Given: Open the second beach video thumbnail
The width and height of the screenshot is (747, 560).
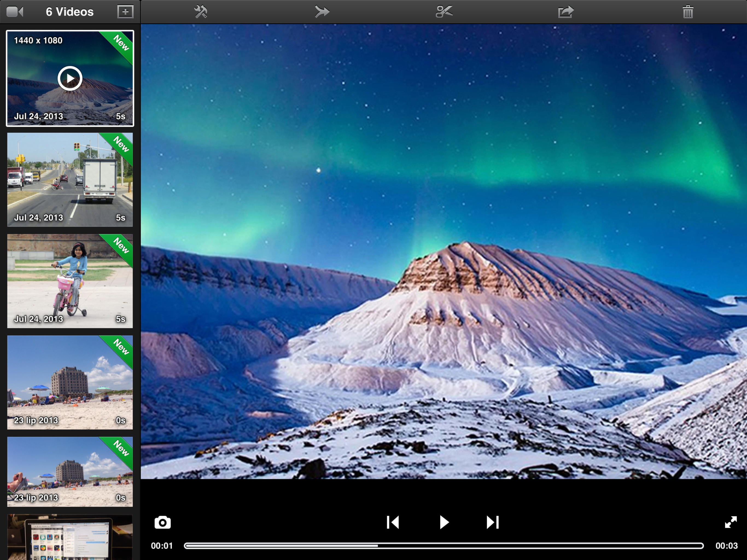Looking at the screenshot, I should 70,471.
